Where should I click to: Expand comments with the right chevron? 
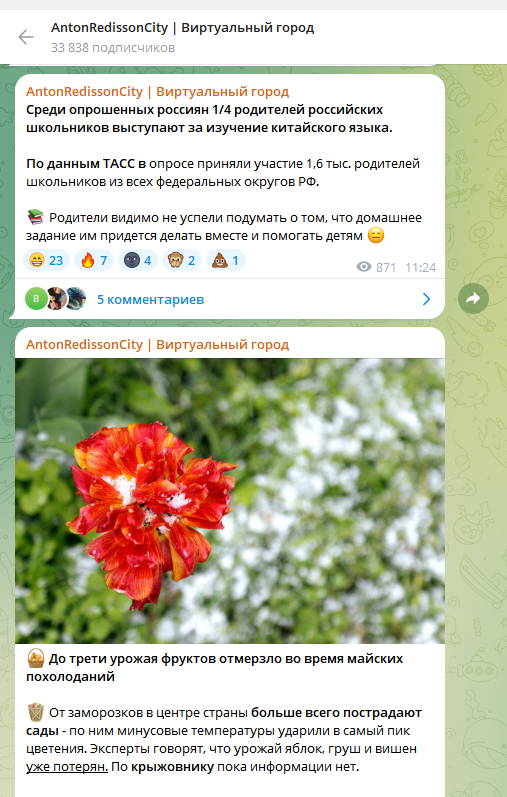[x=426, y=299]
